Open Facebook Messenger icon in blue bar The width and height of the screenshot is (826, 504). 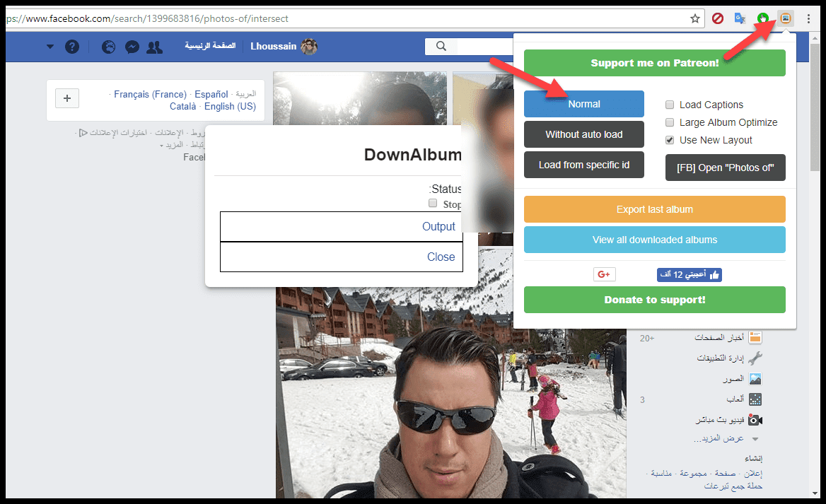pyautogui.click(x=132, y=47)
